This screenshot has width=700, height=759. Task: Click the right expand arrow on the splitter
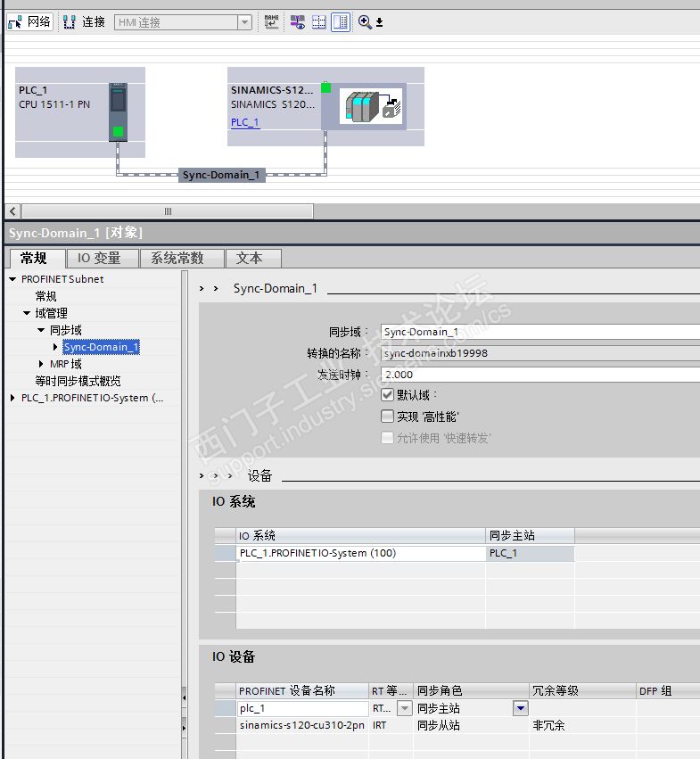coord(184,728)
